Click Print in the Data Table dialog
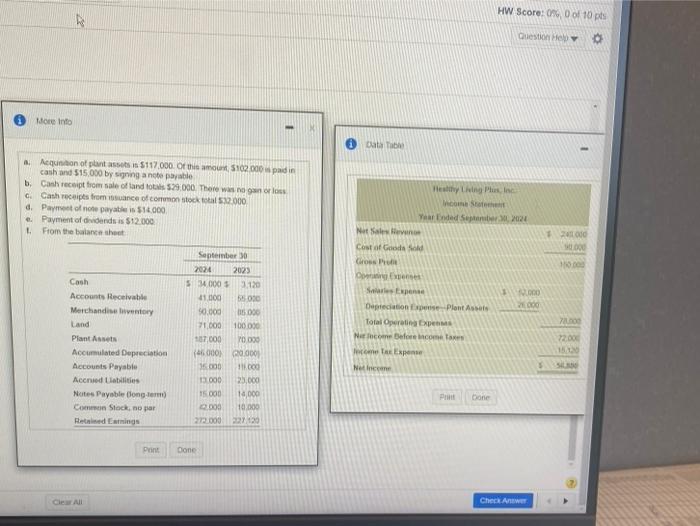This screenshot has width=700, height=526. (447, 397)
